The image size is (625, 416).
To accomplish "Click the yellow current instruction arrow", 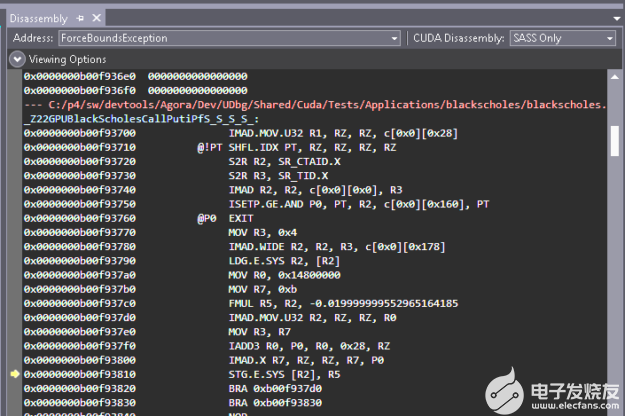I will click(x=15, y=374).
